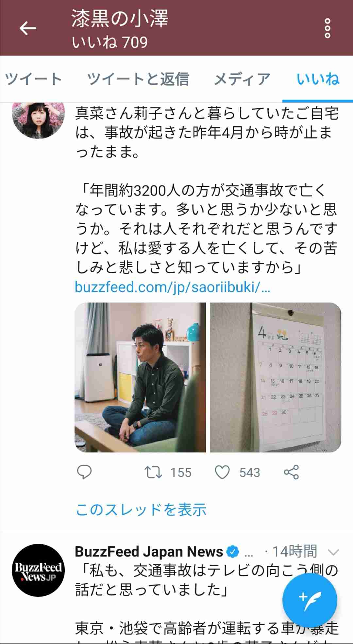Compose a new tweet with floating button

click(310, 600)
